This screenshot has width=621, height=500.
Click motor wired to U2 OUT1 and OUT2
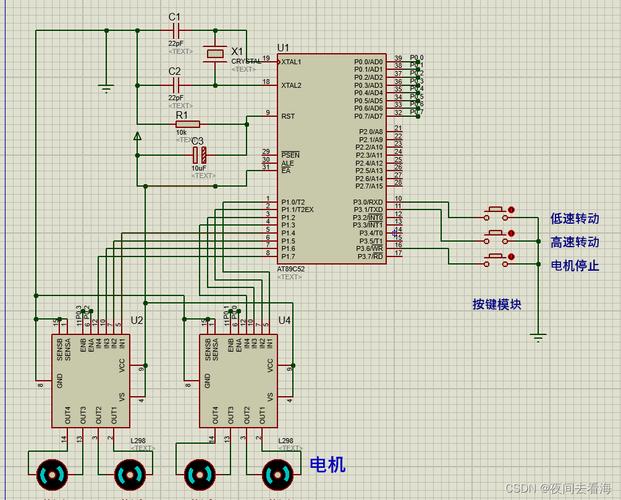click(130, 474)
